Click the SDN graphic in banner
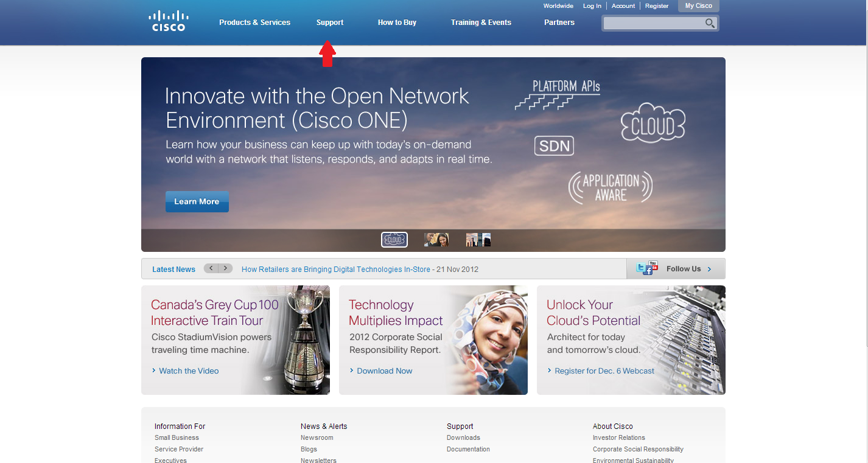Screen dimensions: 868x463 555,145
